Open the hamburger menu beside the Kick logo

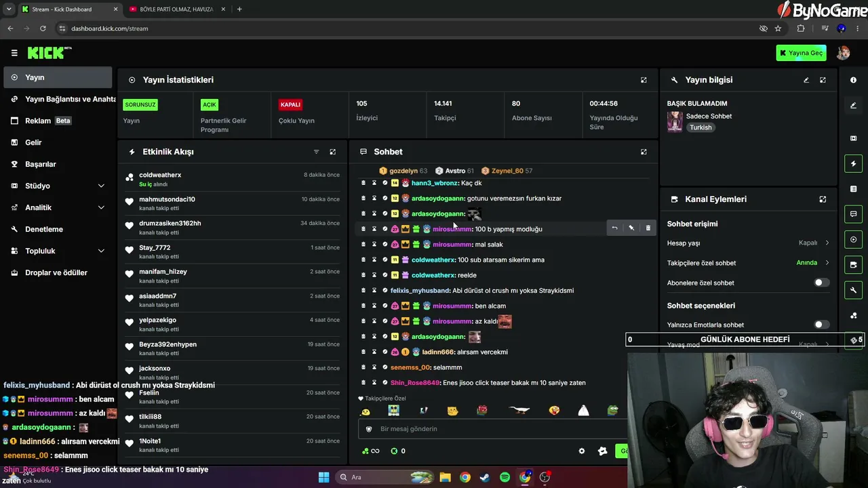point(14,53)
